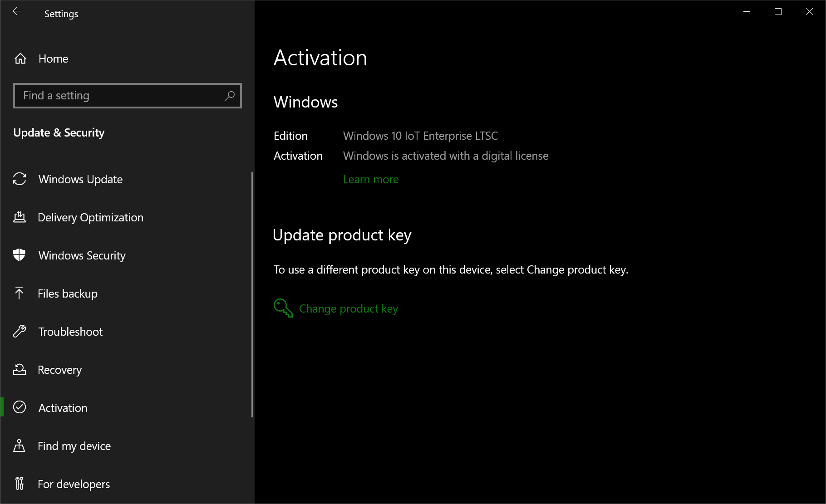This screenshot has height=504, width=826.
Task: Click the back arrow in Settings
Action: coord(17,12)
